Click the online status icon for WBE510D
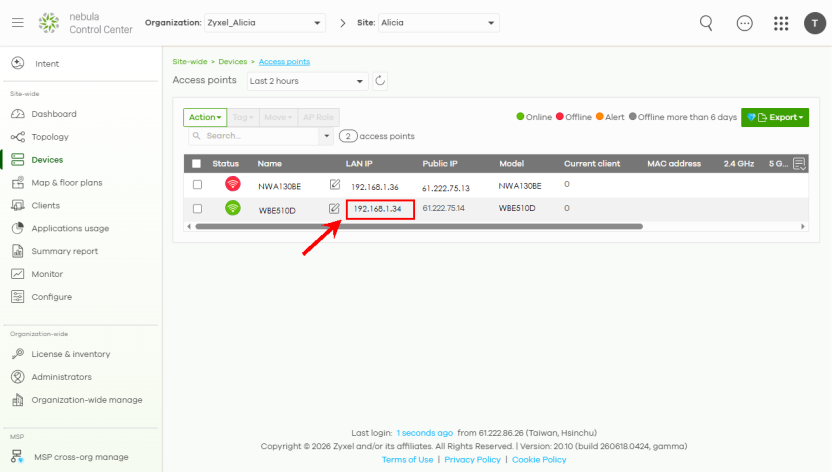832x472 pixels. (x=232, y=208)
